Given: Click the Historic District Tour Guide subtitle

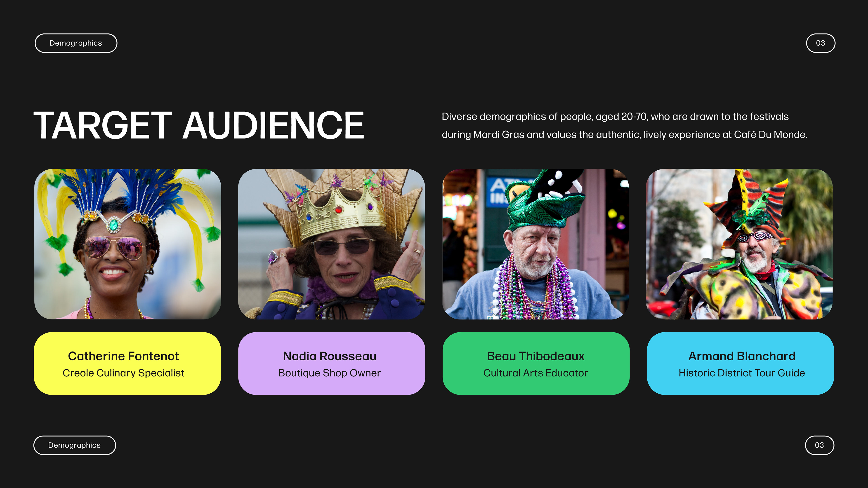Looking at the screenshot, I should click(x=742, y=373).
